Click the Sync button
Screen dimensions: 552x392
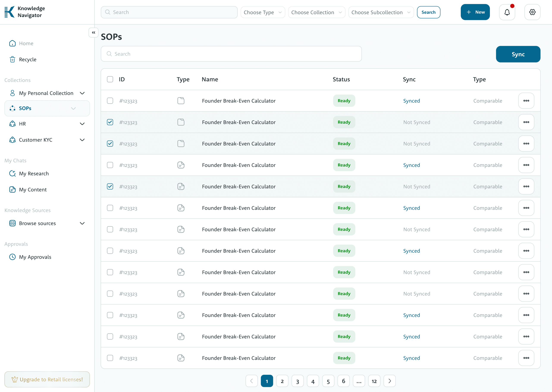click(518, 54)
